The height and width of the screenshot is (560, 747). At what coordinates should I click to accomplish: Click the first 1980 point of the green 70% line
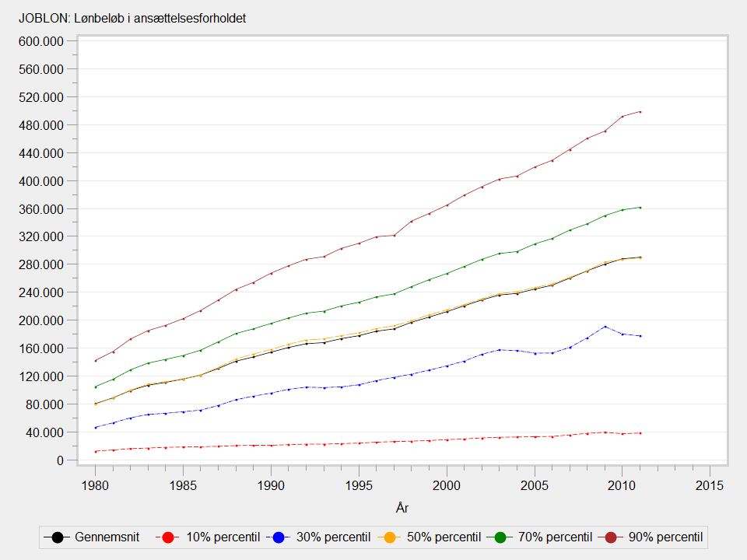coord(96,387)
